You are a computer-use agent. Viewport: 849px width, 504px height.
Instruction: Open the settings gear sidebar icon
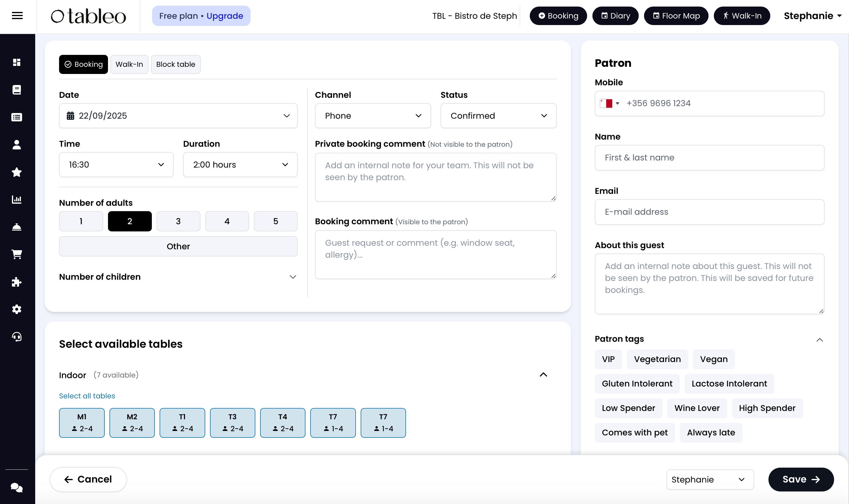point(17,309)
